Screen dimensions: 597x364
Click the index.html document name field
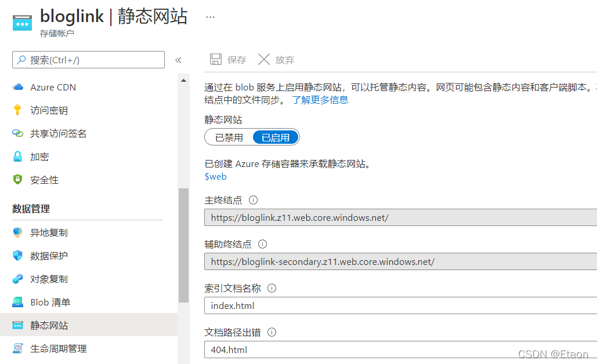[400, 306]
